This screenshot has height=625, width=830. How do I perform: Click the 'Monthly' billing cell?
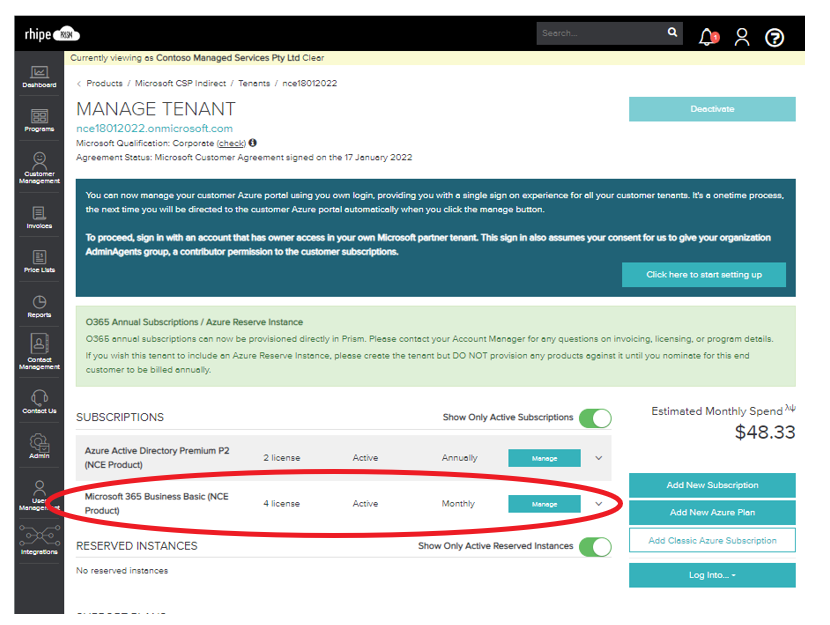tap(458, 504)
